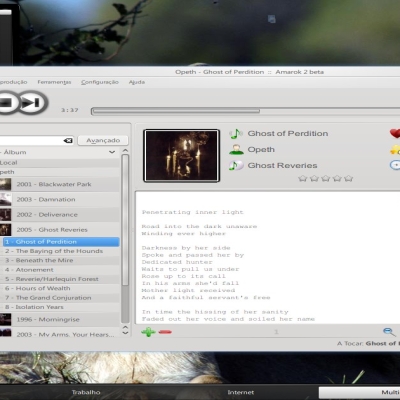Click the red heart love icon

395,133
